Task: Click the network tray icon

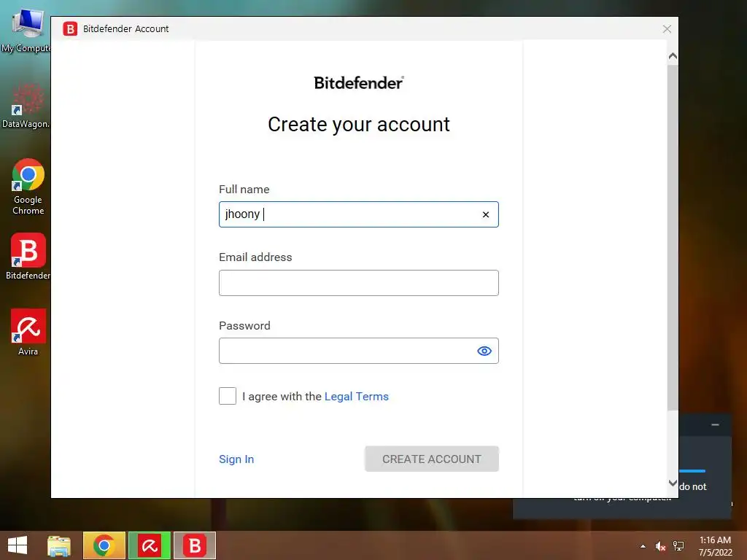Action: click(678, 546)
